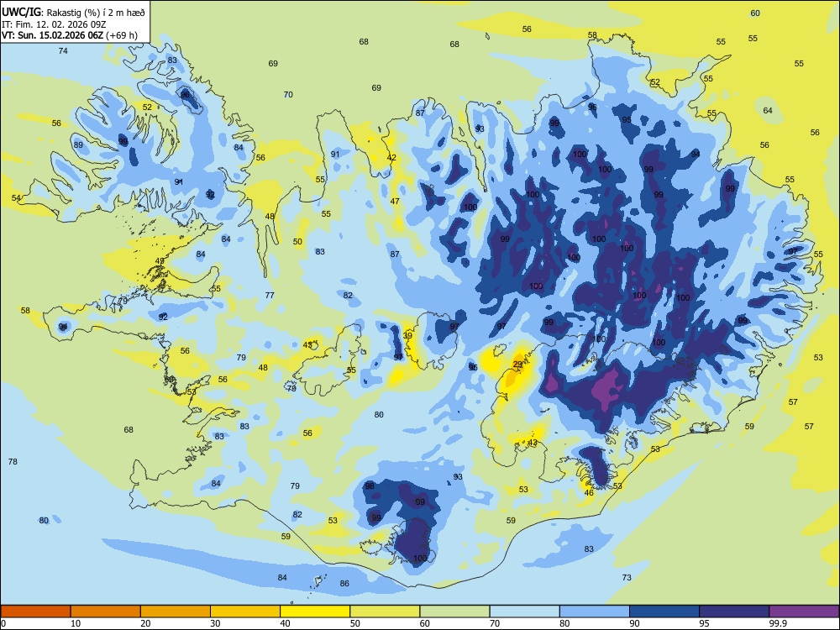
Task: Select the purple legend swatch above 99.9
Action: (804, 612)
